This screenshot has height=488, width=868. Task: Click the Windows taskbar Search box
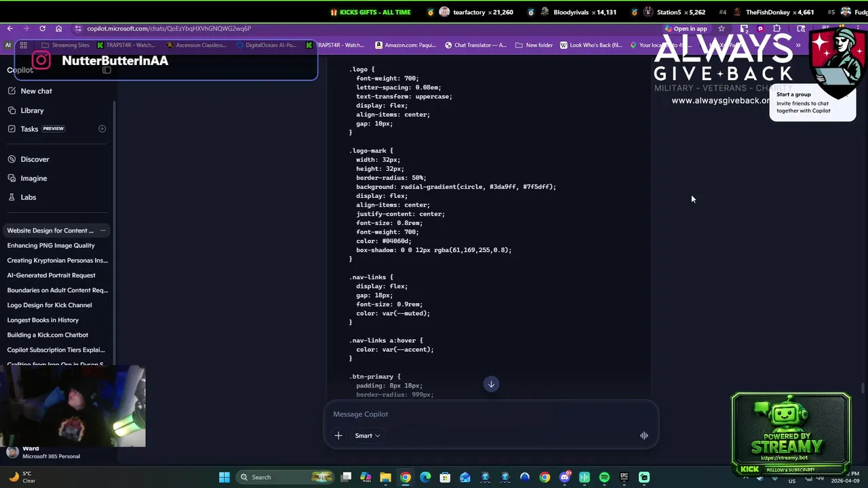pyautogui.click(x=285, y=477)
